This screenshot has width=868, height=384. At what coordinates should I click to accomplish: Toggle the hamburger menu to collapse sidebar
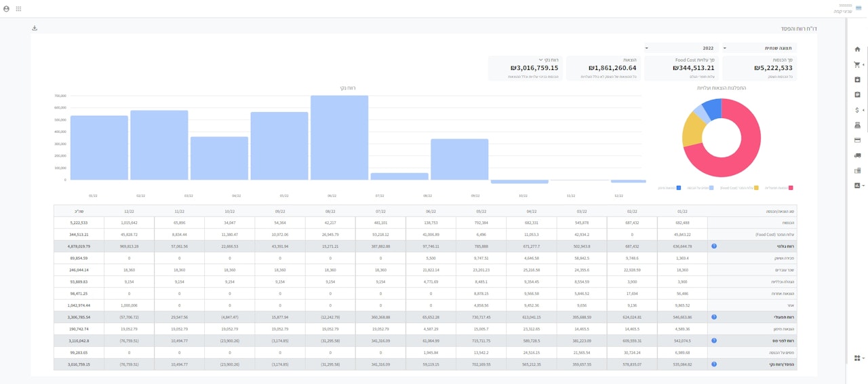point(859,8)
